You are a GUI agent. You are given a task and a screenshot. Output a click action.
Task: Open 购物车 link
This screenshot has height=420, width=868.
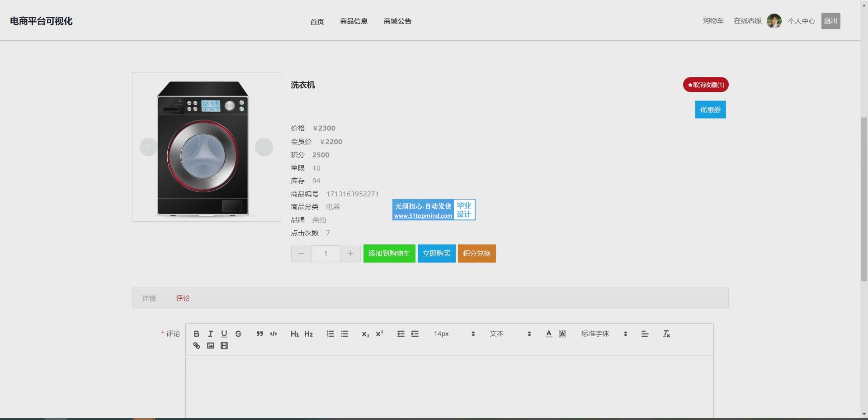point(713,21)
